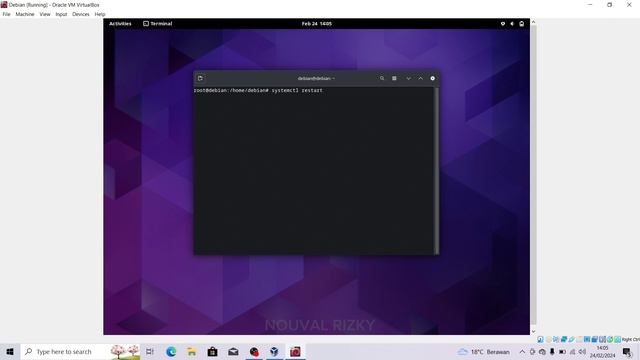Screen dimensions: 640x360
Task: Open the VirtualBox Help menu
Action: tap(100, 14)
